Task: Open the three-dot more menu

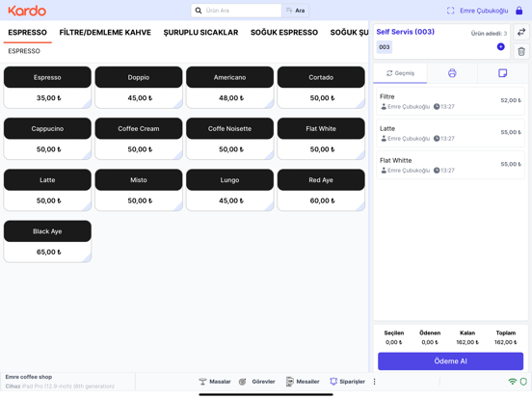Action: [x=374, y=382]
